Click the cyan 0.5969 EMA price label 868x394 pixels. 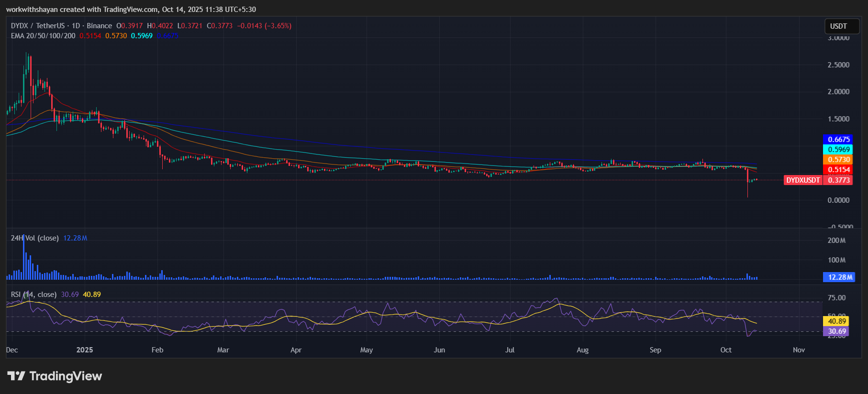[838, 150]
